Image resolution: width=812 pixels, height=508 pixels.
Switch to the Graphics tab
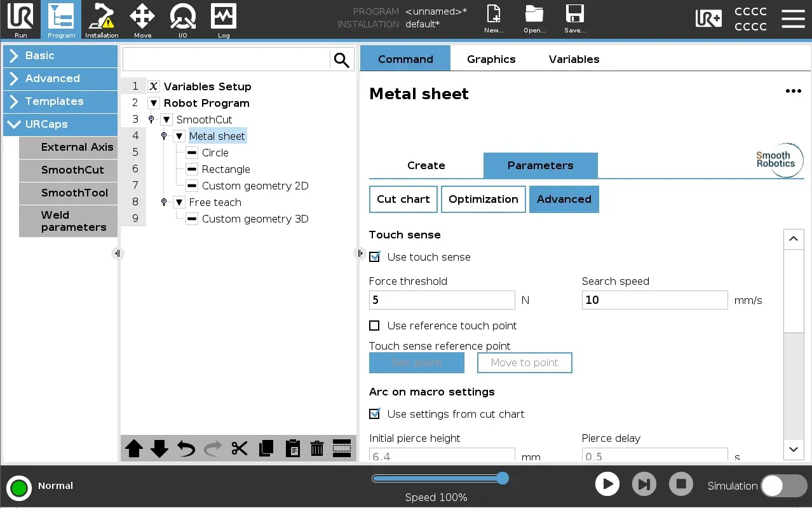(x=491, y=58)
